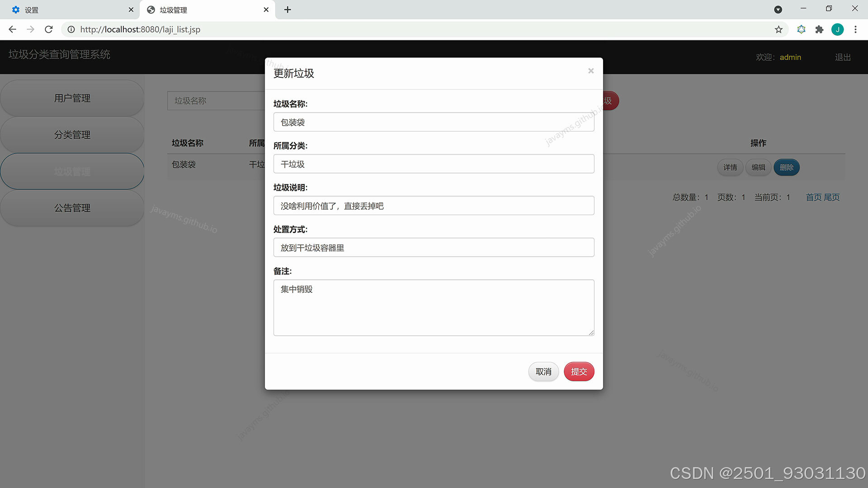The height and width of the screenshot is (488, 868).
Task: Click the 操作 column header
Action: [x=758, y=143]
